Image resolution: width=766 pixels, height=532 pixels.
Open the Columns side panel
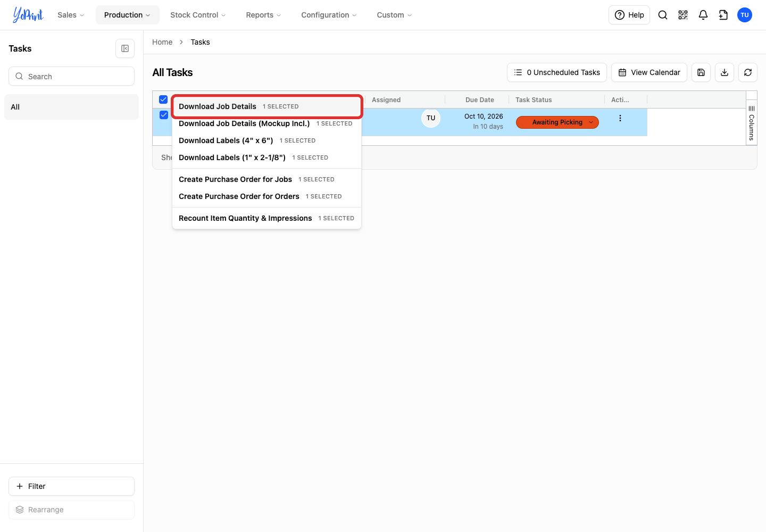coord(752,122)
